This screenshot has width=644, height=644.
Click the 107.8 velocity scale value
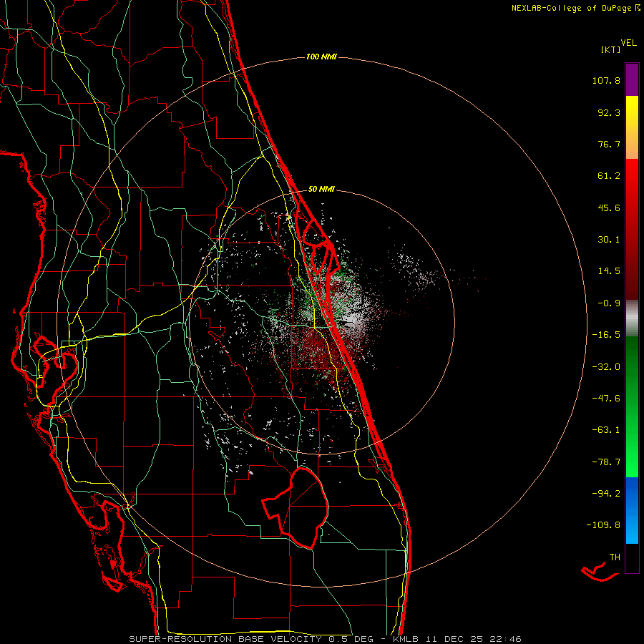606,80
